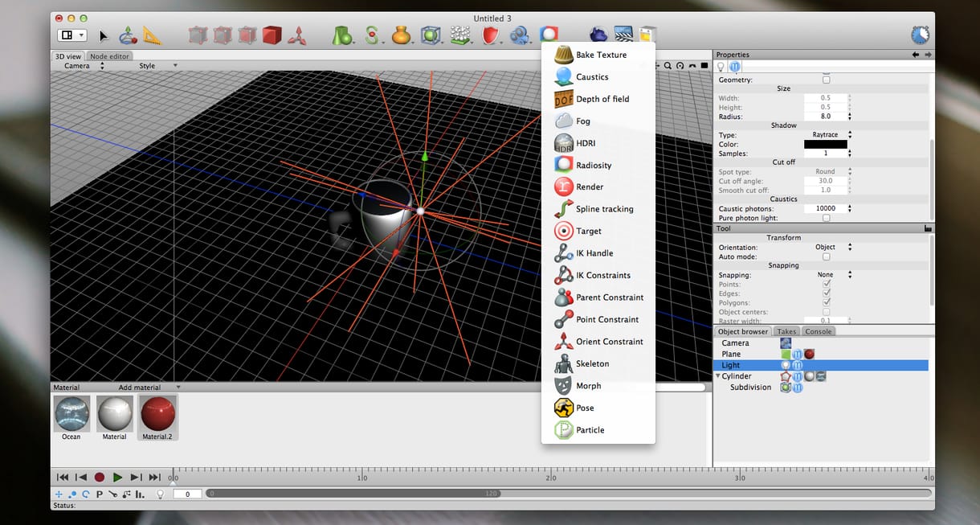Click the IK Handle icon

click(x=563, y=253)
